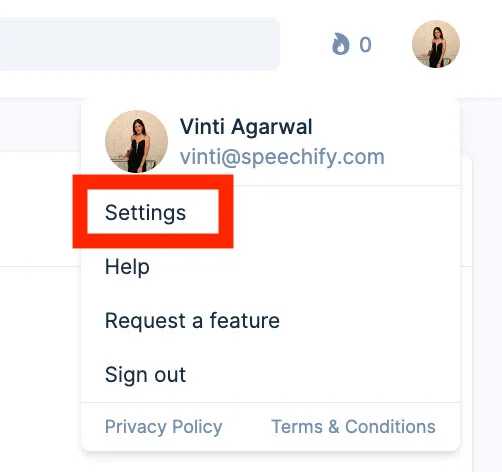The image size is (502, 472).
Task: Open the profile avatar in top bar
Action: click(x=436, y=44)
